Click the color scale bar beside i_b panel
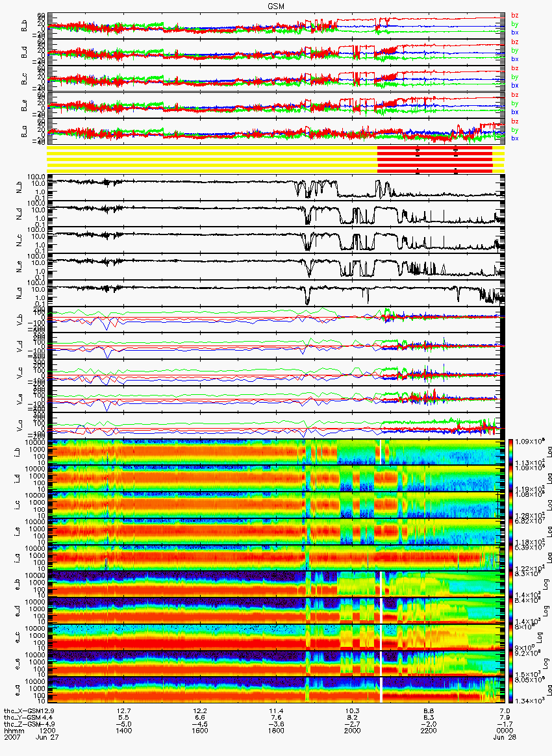Screen dimensions: 552x756 point(510,452)
